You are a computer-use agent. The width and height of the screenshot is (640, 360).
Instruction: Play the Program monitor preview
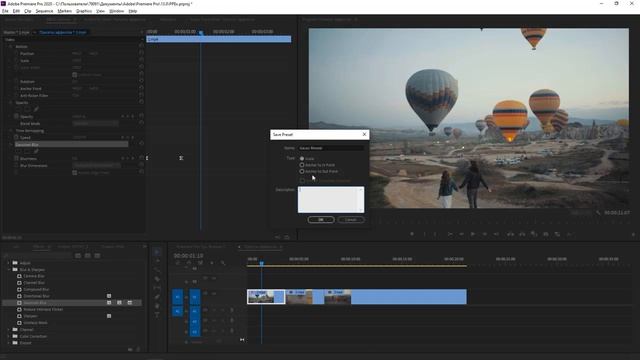tap(473, 234)
